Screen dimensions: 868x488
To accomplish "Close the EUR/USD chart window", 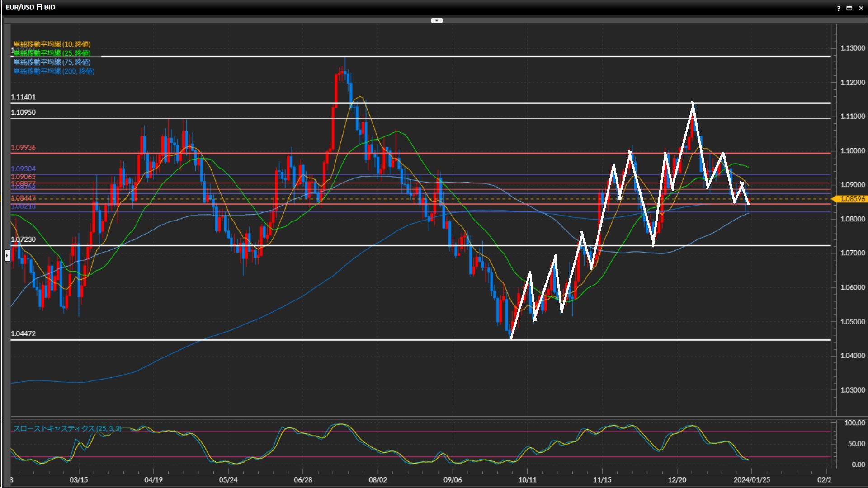I will pos(861,8).
